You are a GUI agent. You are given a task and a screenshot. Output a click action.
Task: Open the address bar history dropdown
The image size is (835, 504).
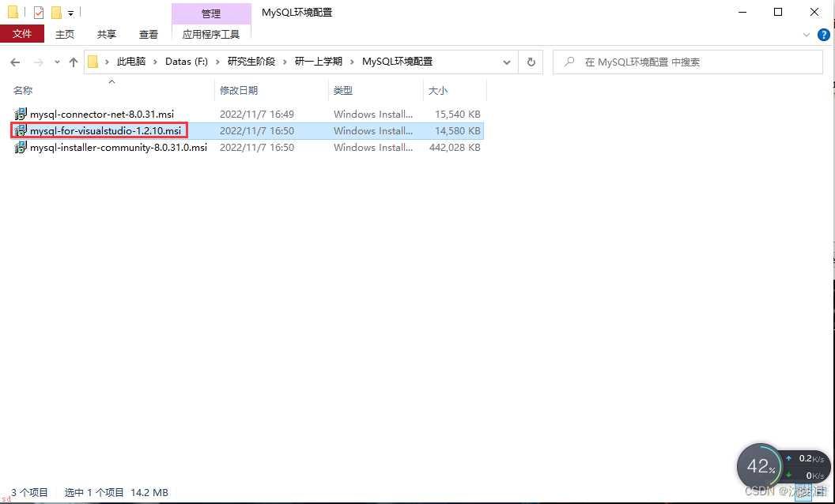[x=506, y=62]
